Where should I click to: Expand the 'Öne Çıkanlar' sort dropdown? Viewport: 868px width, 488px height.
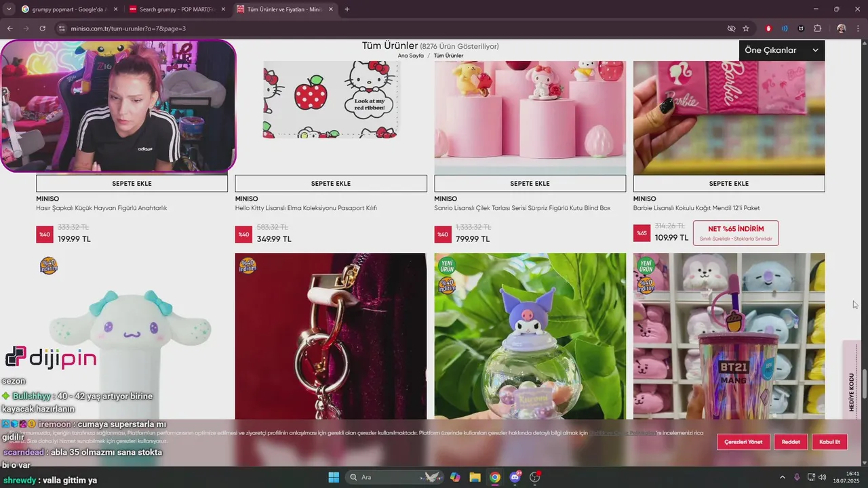point(781,50)
